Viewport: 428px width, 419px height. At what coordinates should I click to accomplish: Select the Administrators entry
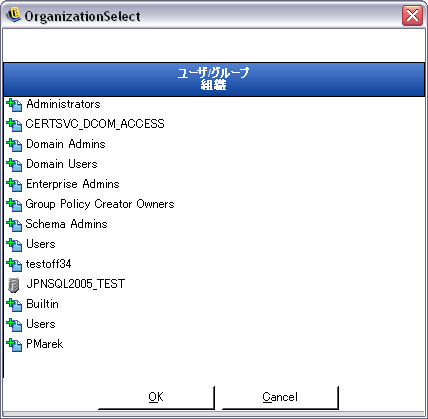click(x=63, y=104)
